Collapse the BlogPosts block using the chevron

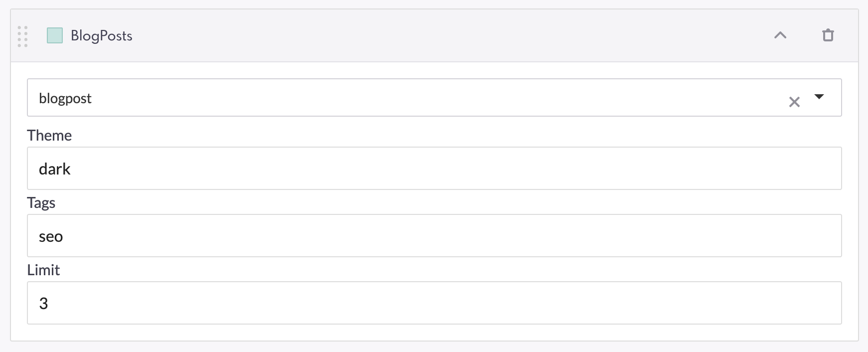780,35
